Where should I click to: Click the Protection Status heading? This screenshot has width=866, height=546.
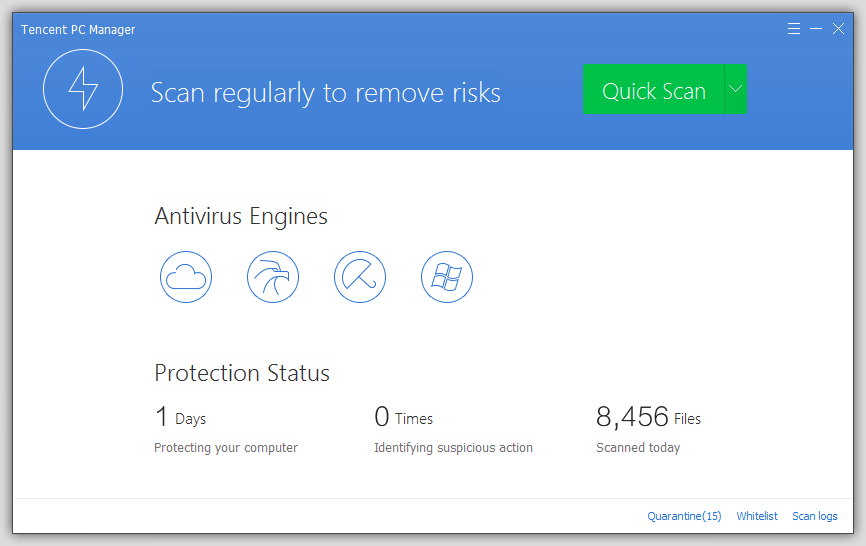[x=242, y=373]
